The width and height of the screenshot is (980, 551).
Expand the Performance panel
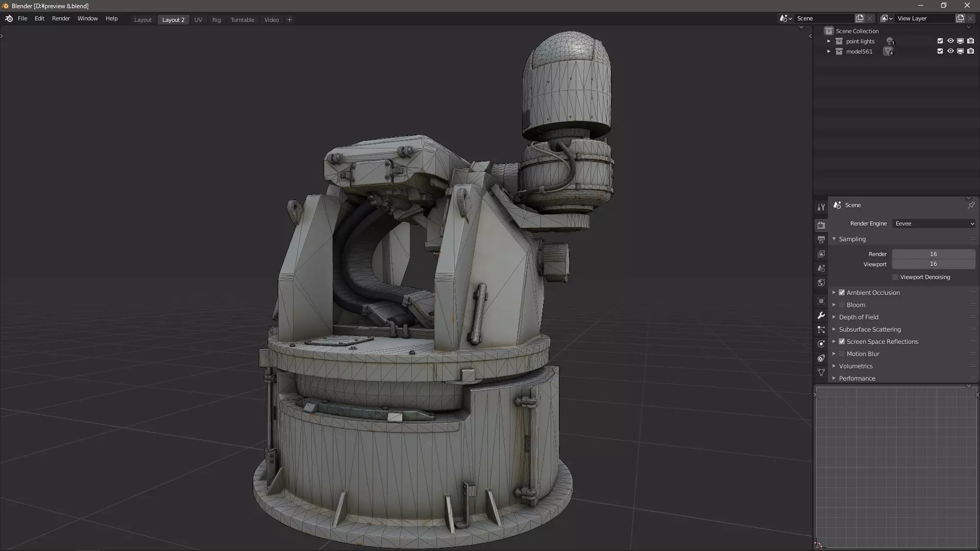834,378
